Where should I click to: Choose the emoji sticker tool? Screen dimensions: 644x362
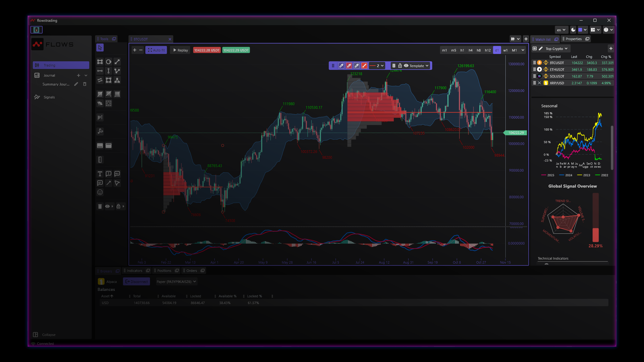click(x=100, y=192)
